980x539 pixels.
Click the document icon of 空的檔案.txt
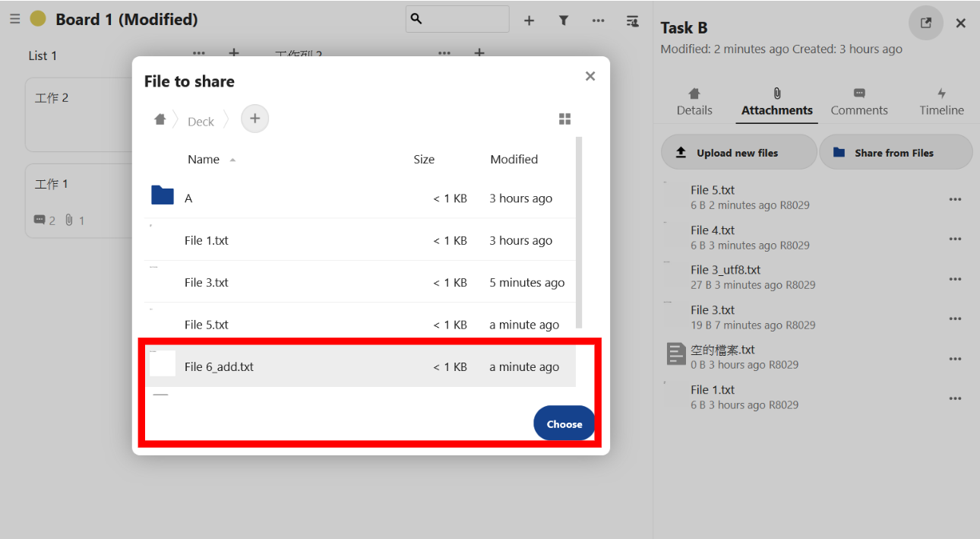[x=675, y=354]
